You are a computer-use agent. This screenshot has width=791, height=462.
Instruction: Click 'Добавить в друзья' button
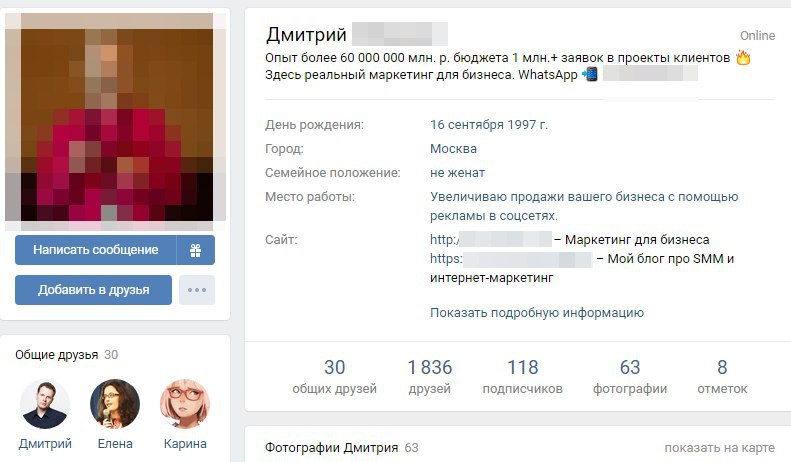pyautogui.click(x=93, y=290)
